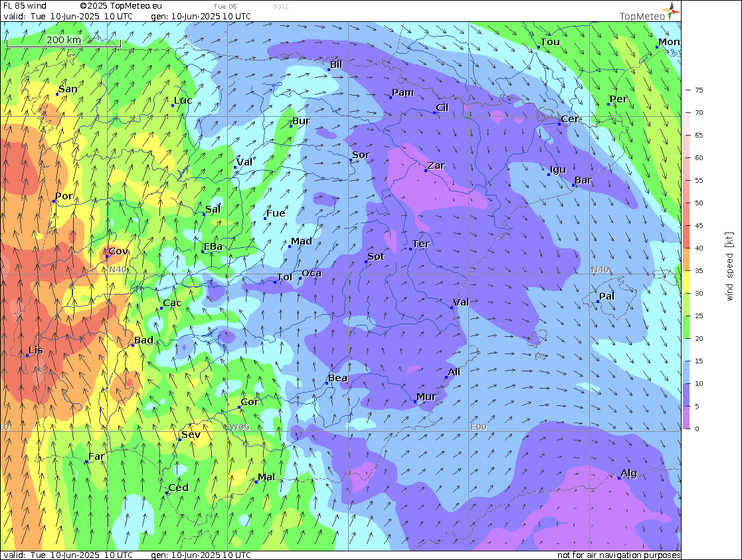Click the 40 kt red legend color
742x560 pixels.
click(687, 236)
